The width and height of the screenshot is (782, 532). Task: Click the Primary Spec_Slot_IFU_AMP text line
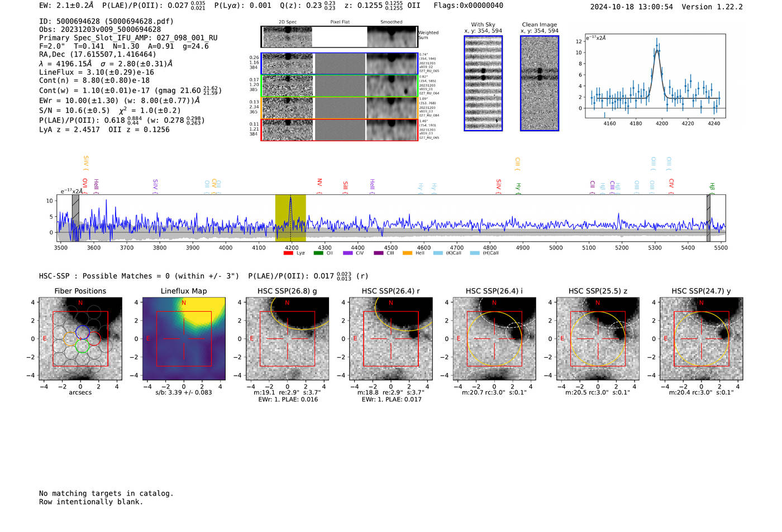click(128, 38)
